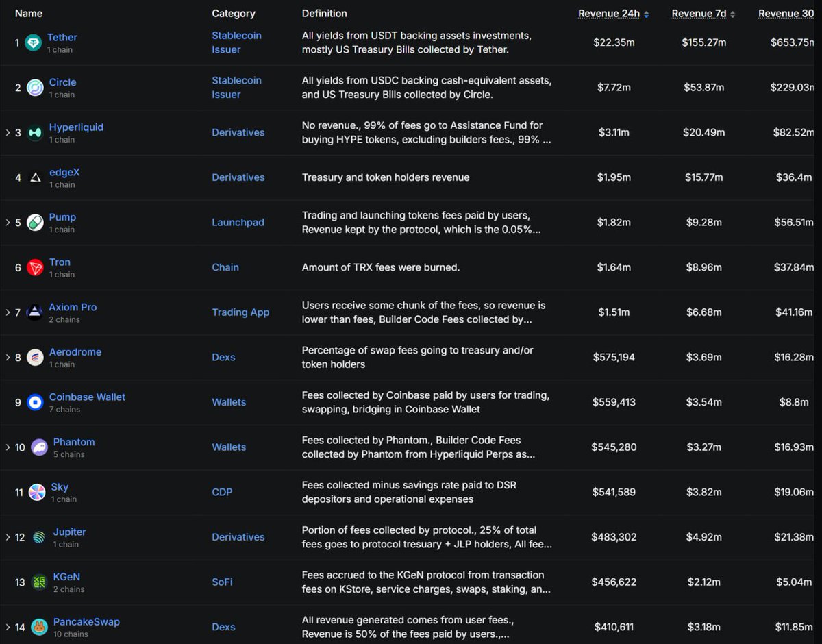Image resolution: width=822 pixels, height=644 pixels.
Task: Open Derivatives category in Jupiter row
Action: tap(238, 537)
